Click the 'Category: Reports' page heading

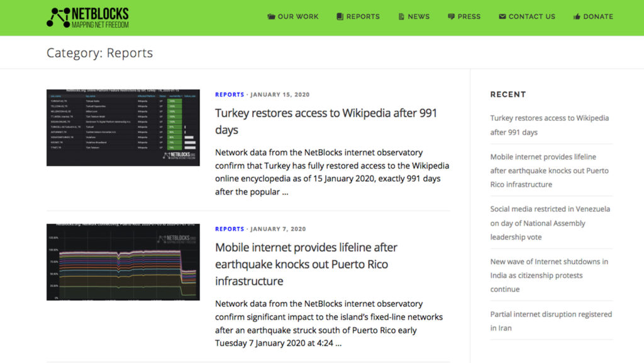tap(99, 53)
